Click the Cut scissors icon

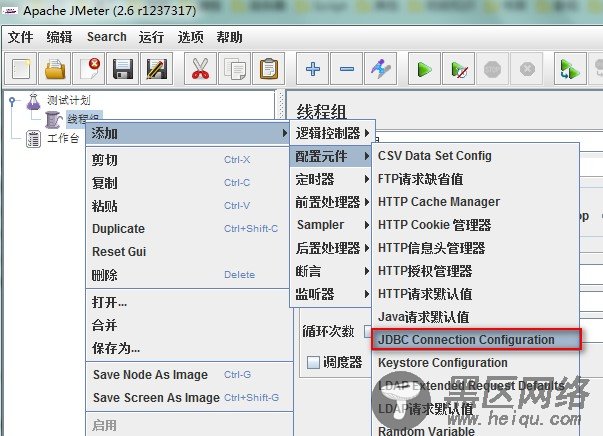200,69
